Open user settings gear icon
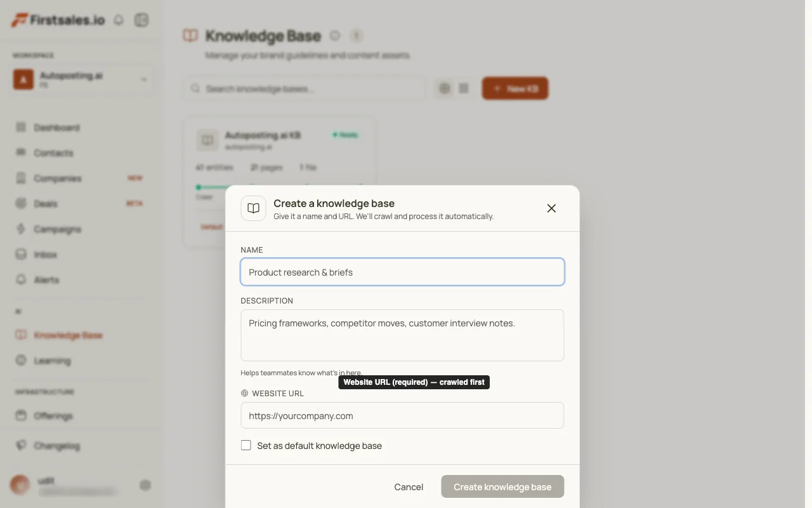 pyautogui.click(x=145, y=485)
